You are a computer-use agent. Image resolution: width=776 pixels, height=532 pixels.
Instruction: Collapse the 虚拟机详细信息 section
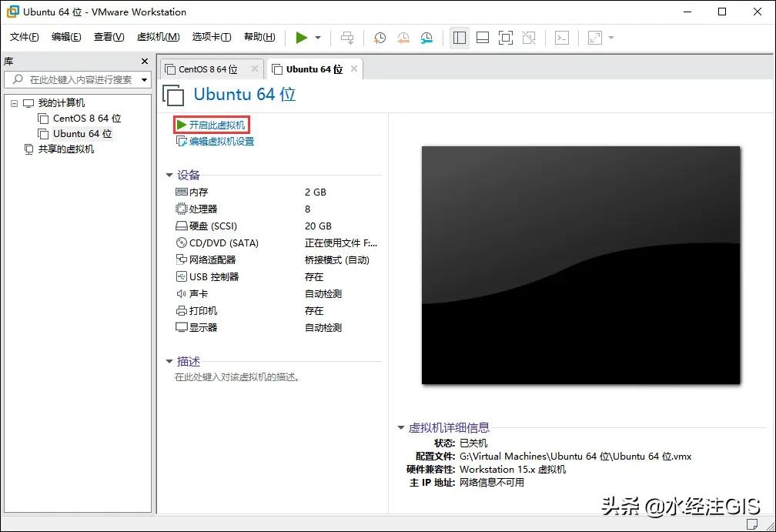[401, 428]
